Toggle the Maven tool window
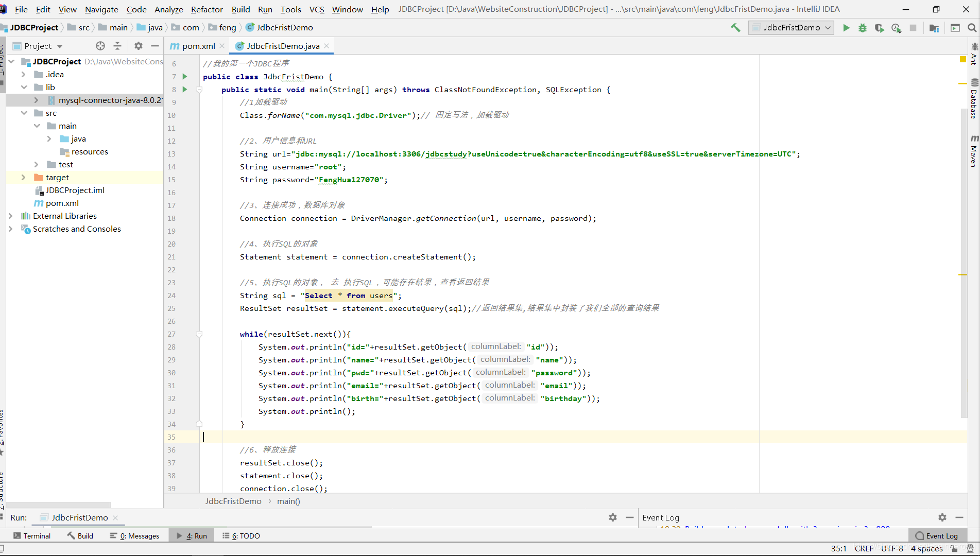The height and width of the screenshot is (556, 980). [974, 151]
